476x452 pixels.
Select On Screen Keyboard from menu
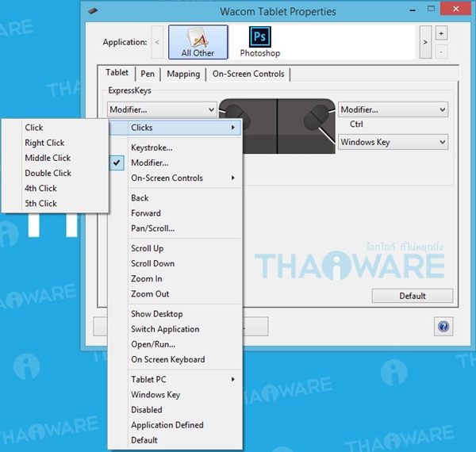(175, 359)
